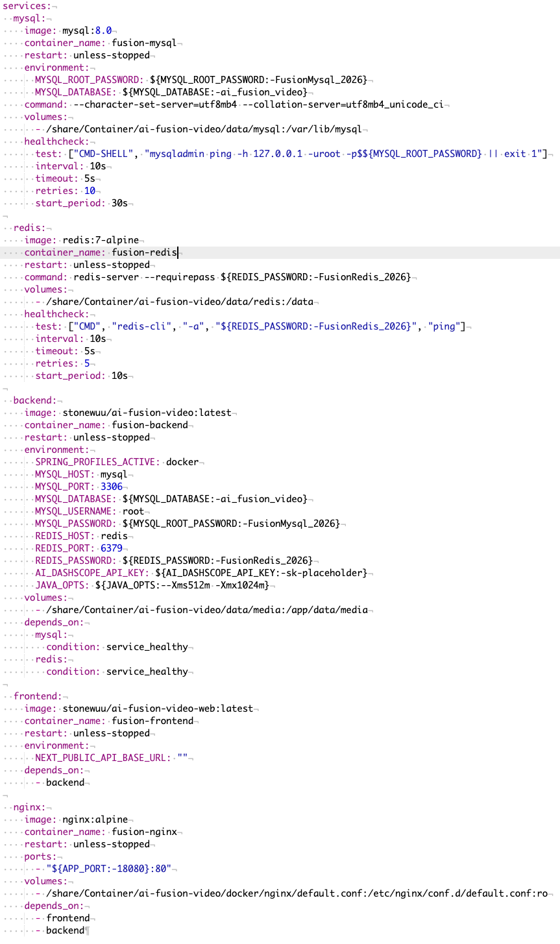Screen dimensions: 560x944
Task: Click the "redis:" service heading
Action: tap(29, 228)
